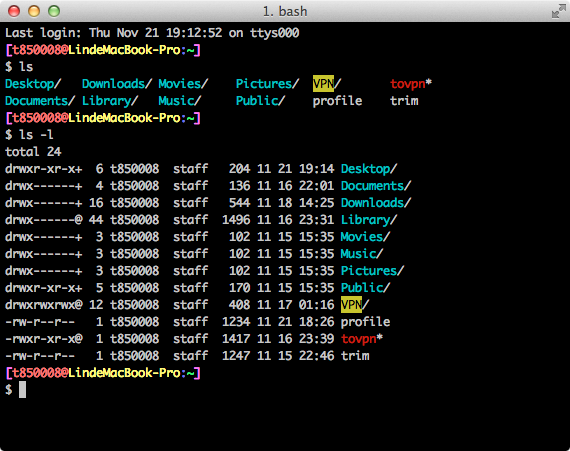Screen dimensions: 570x451
Task: Click Public/ in the first ls output
Action: click(x=260, y=101)
